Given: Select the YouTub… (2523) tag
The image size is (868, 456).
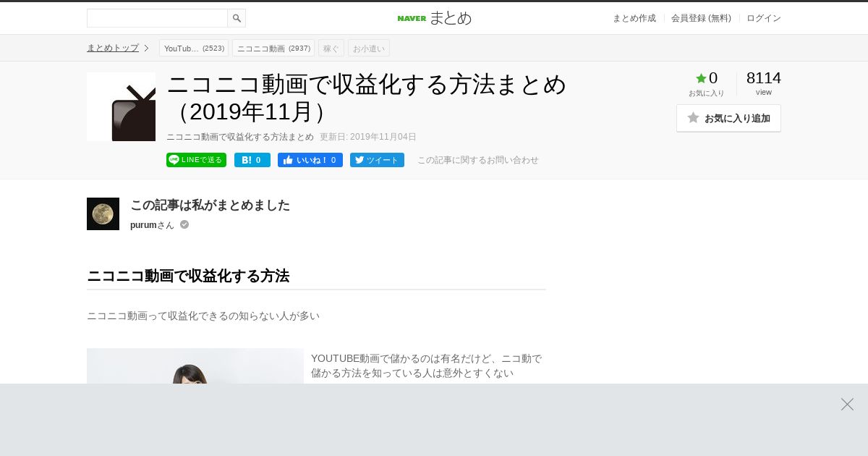Looking at the screenshot, I should click(x=194, y=48).
